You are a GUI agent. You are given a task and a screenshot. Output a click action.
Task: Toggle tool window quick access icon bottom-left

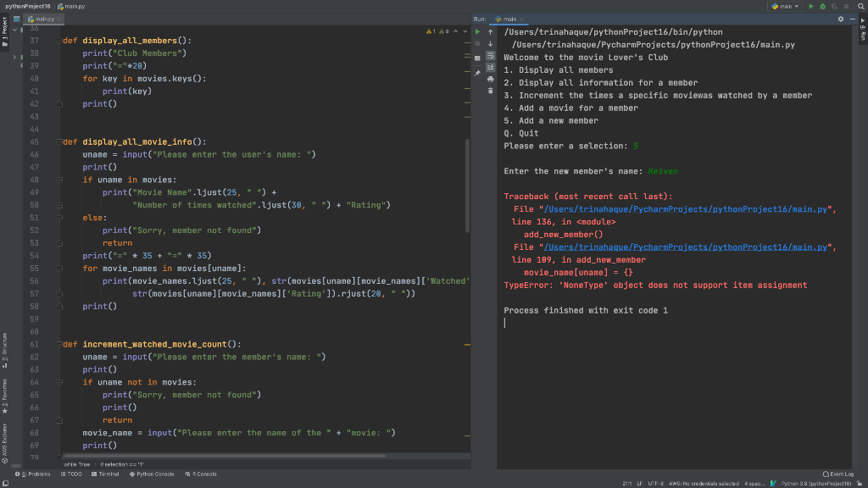pos(5,484)
